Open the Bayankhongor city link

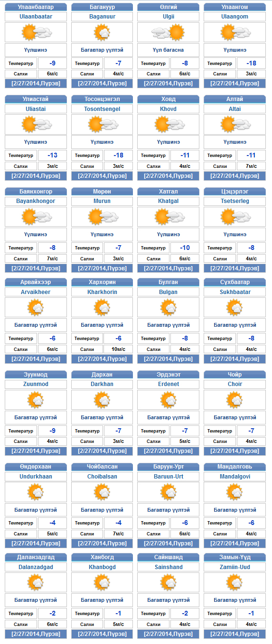[36, 201]
